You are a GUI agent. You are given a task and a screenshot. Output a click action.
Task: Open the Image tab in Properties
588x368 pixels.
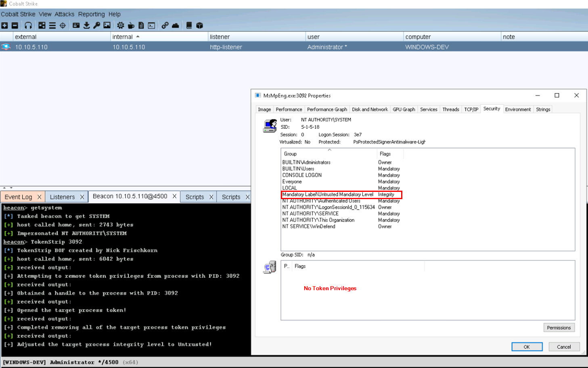tap(264, 109)
